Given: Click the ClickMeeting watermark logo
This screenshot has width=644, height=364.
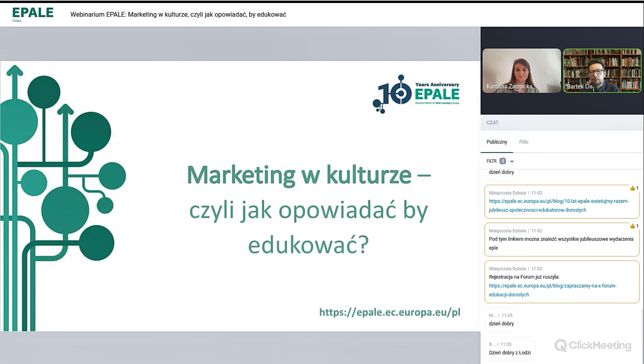Looking at the screenshot, I should (x=593, y=345).
